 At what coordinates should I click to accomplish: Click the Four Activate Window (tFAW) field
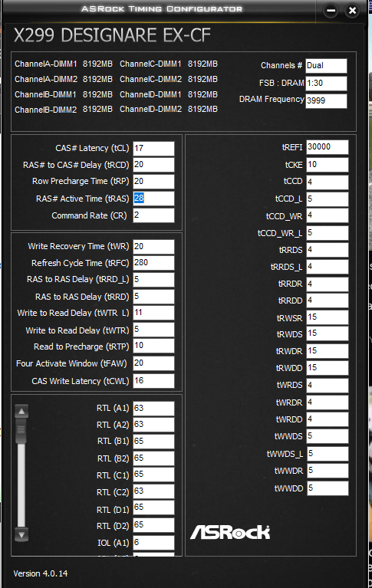click(153, 363)
